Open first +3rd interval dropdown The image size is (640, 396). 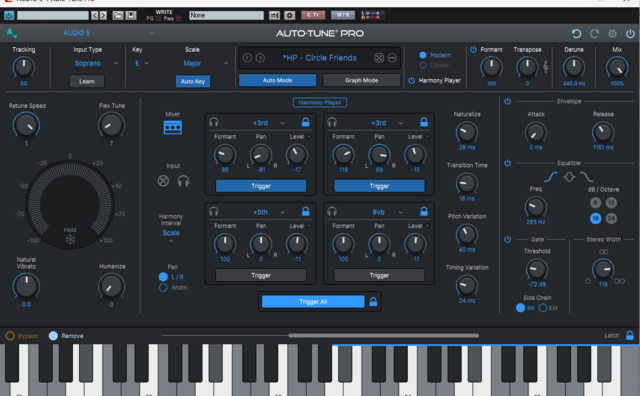click(x=268, y=122)
